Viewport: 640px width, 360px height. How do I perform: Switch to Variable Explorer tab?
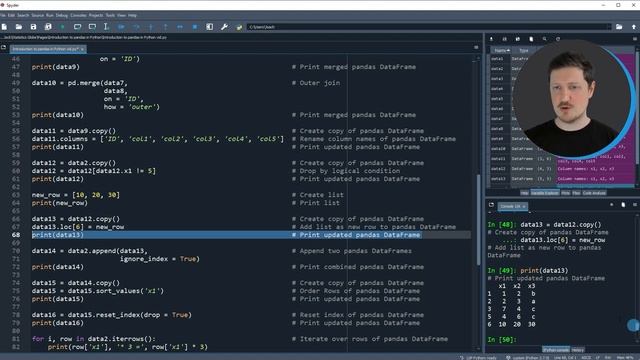[545, 193]
